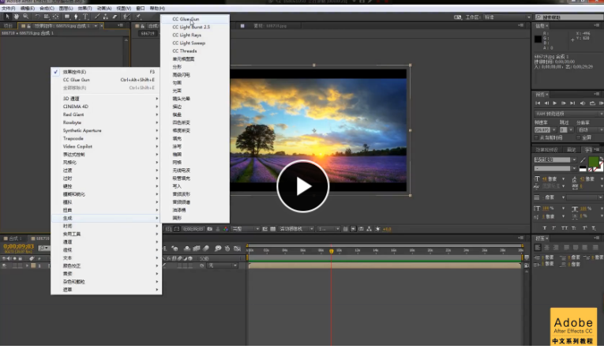Open RAM preview options dropdown
The height and width of the screenshot is (364, 604).
pos(568,114)
